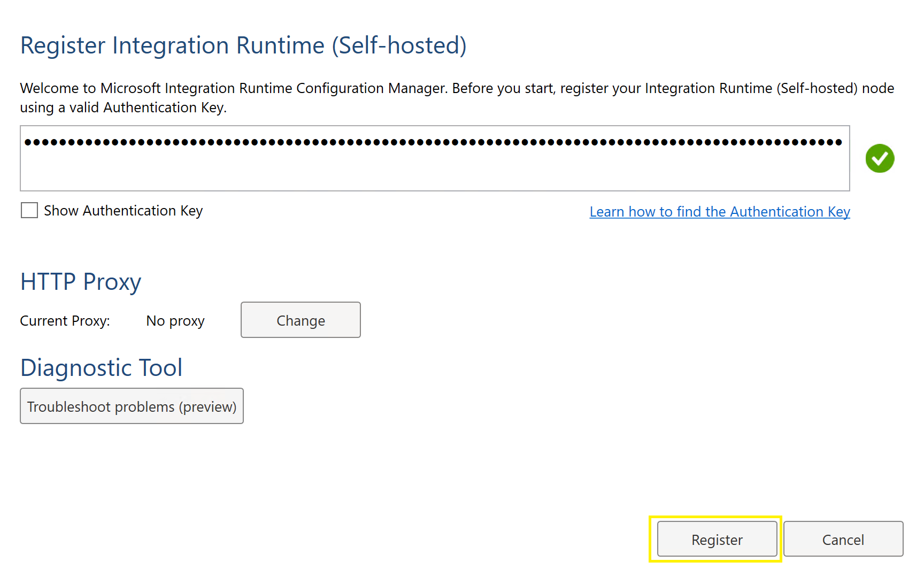This screenshot has width=924, height=577.
Task: Focus the Authentication Key input box
Action: (435, 158)
